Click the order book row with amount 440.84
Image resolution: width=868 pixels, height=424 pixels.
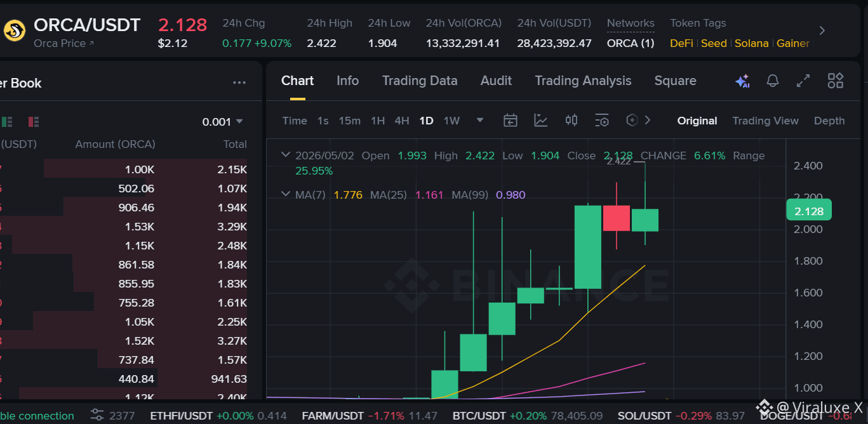tap(124, 379)
